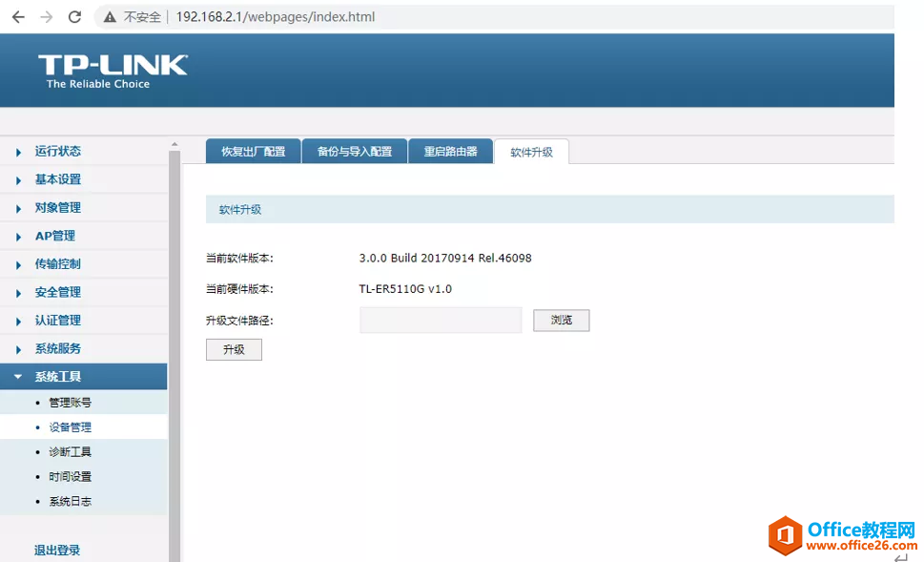
Task: Click the Office教程网 watermark logo
Action: [x=843, y=535]
